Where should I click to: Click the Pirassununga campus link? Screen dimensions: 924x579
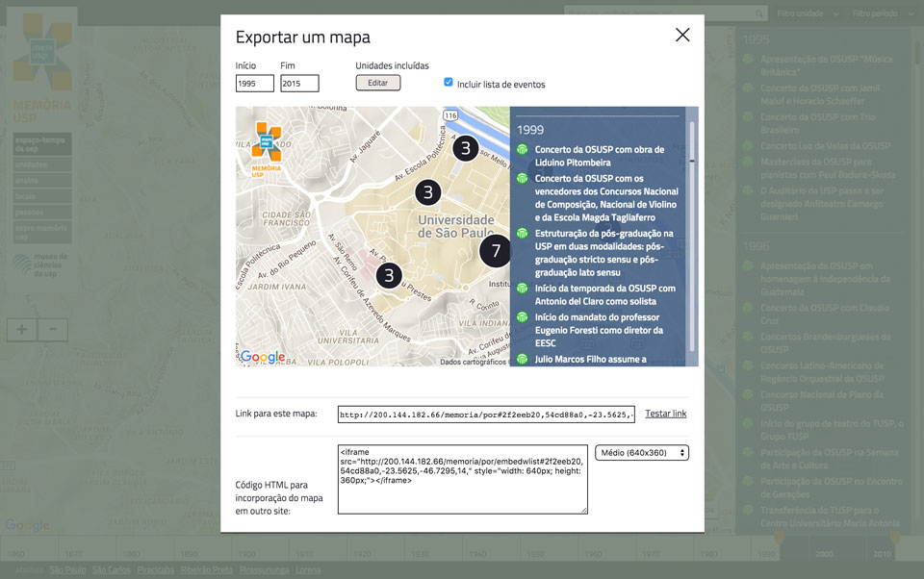pyautogui.click(x=264, y=569)
